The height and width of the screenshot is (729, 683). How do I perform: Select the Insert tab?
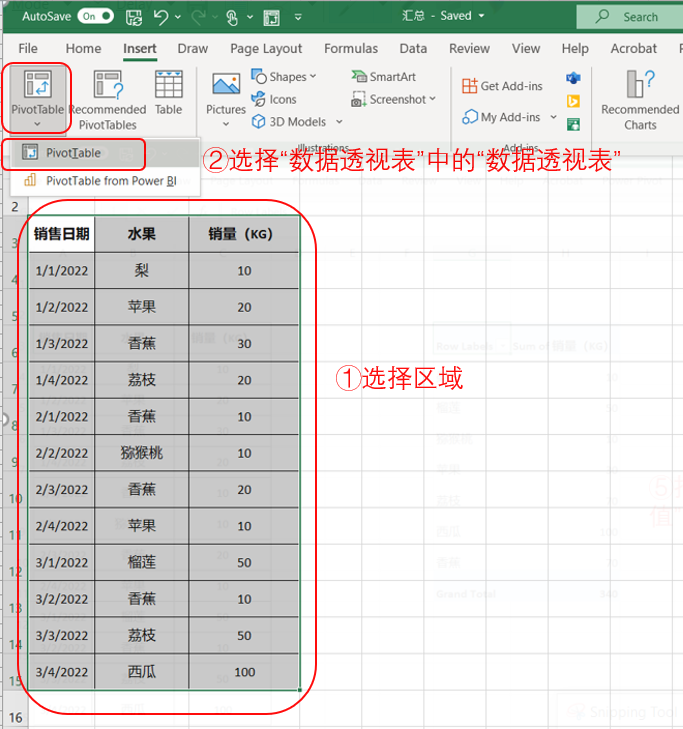point(139,48)
